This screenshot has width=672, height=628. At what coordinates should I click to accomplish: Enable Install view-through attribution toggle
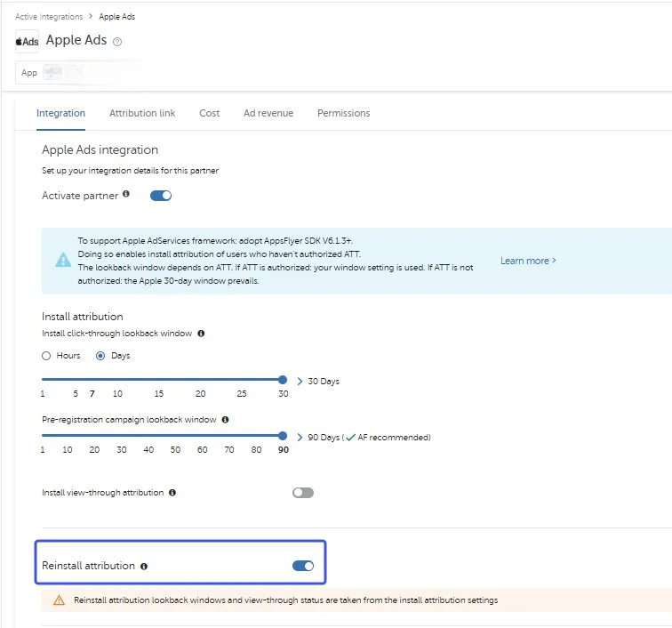coord(303,493)
